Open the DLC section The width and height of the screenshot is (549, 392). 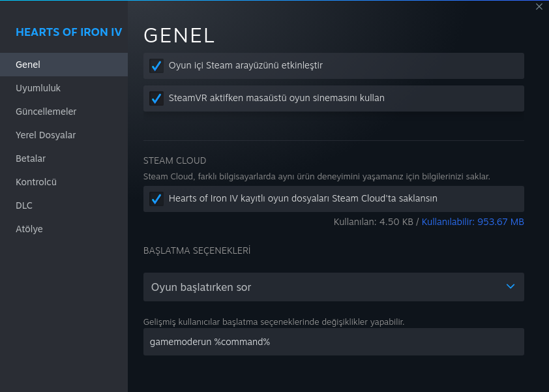coord(24,205)
